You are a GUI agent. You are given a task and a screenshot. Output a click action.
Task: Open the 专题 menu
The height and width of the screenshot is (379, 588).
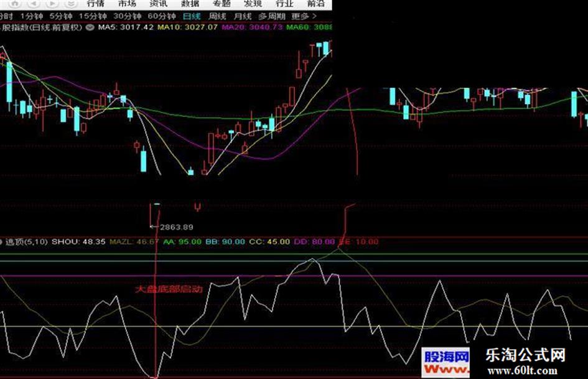tap(222, 3)
